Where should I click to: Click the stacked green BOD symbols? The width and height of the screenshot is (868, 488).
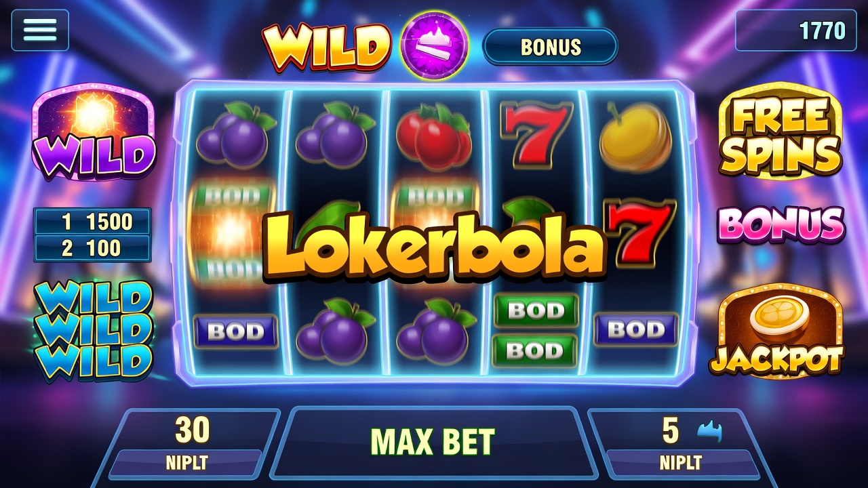point(536,330)
